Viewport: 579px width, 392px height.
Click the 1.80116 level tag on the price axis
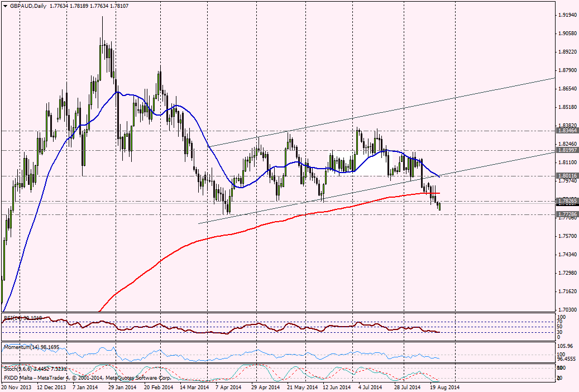[x=567, y=175]
